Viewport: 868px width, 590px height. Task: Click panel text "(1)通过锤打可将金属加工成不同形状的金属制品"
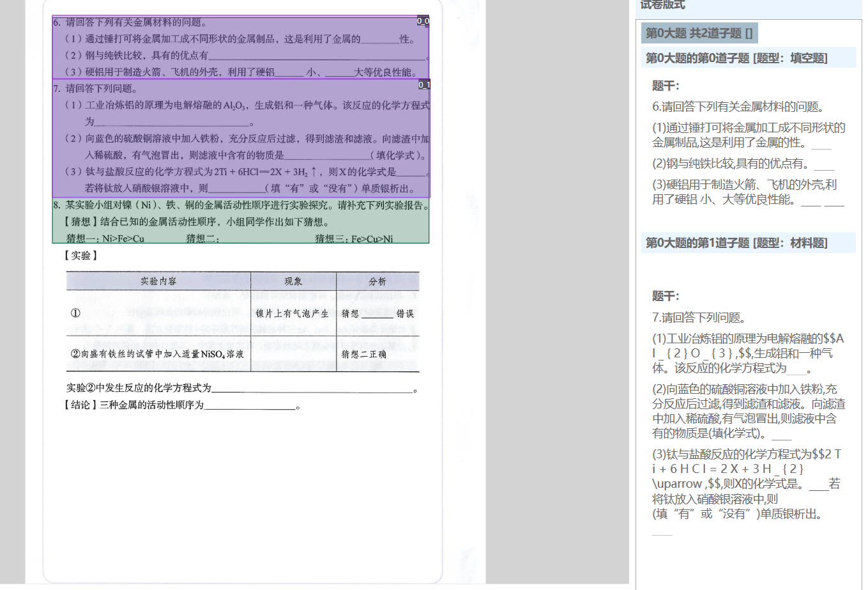click(x=749, y=135)
